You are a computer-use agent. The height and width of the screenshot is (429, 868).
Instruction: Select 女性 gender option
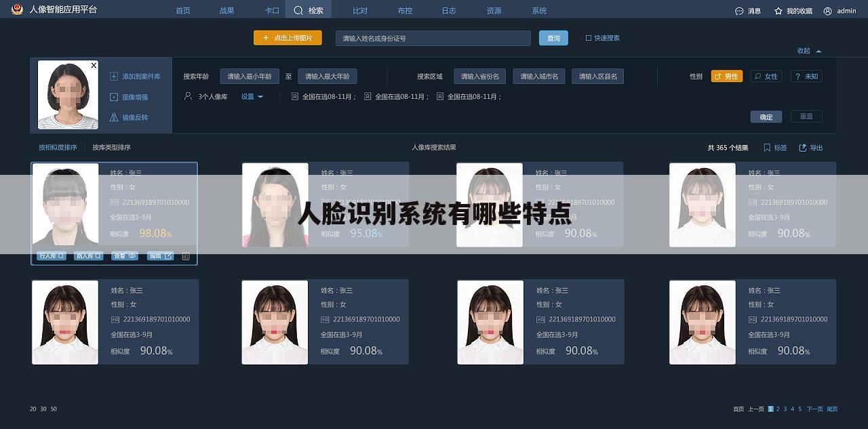766,77
